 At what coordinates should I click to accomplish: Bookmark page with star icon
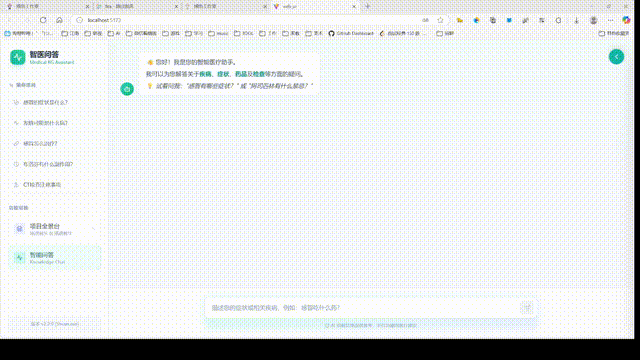tap(440, 20)
